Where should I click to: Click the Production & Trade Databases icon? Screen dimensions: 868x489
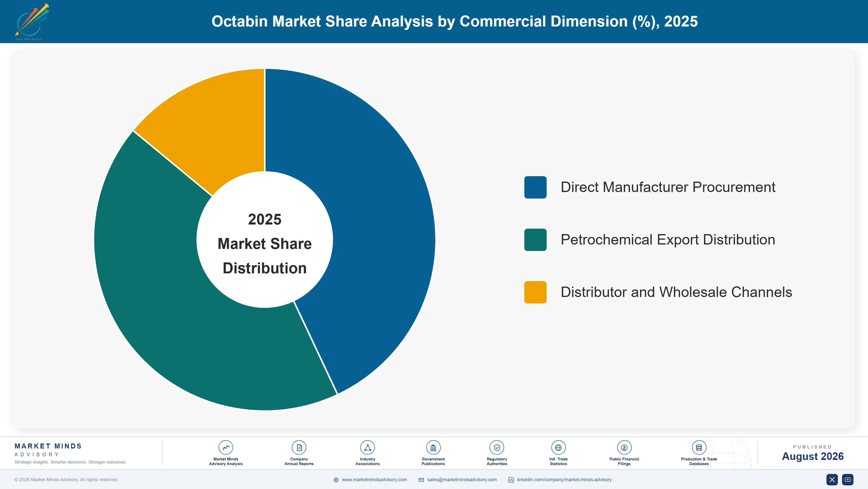(x=699, y=447)
